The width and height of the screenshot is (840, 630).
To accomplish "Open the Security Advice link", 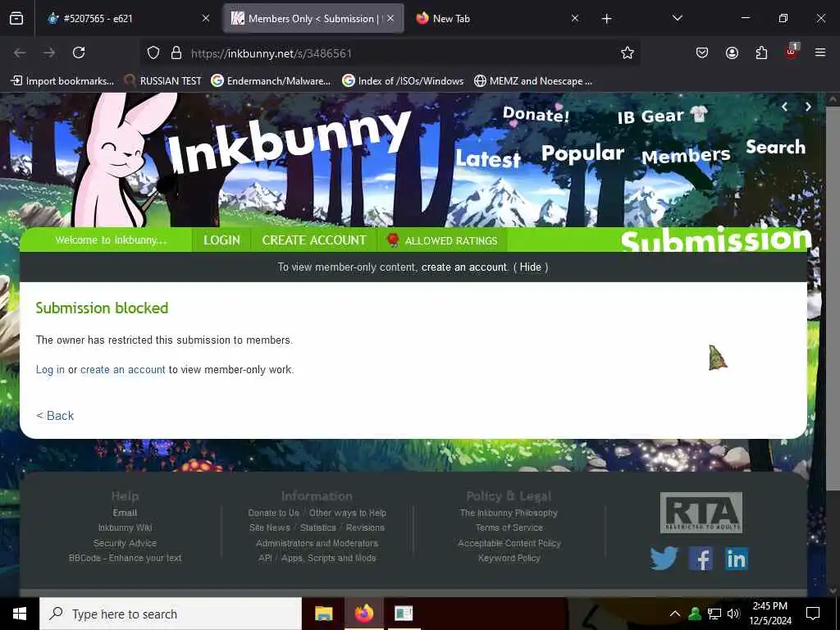I will [125, 543].
